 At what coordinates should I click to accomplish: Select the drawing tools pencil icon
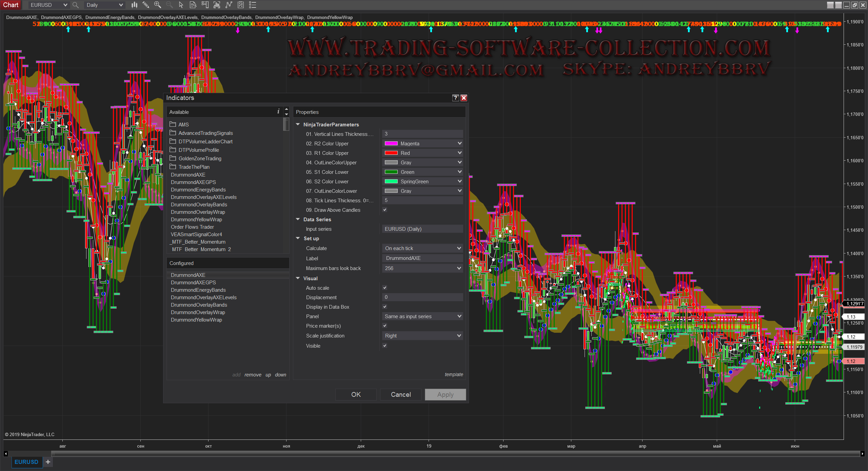(x=146, y=5)
